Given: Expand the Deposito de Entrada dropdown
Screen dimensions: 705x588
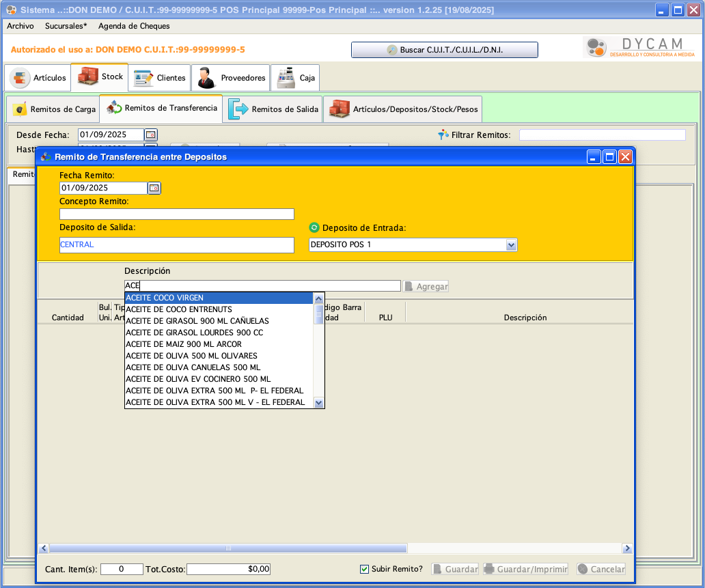Looking at the screenshot, I should 510,244.
